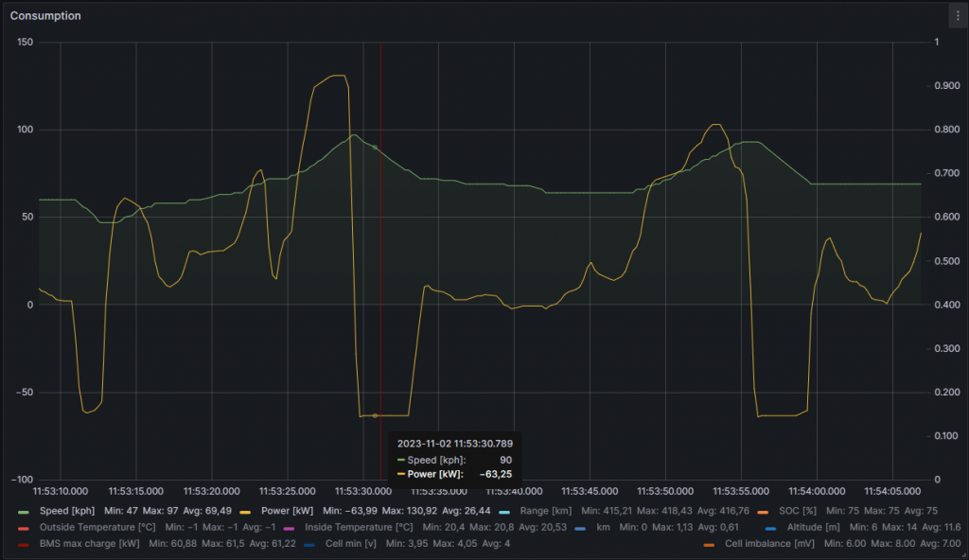Click Speed legend value Min: 47

pos(121,511)
